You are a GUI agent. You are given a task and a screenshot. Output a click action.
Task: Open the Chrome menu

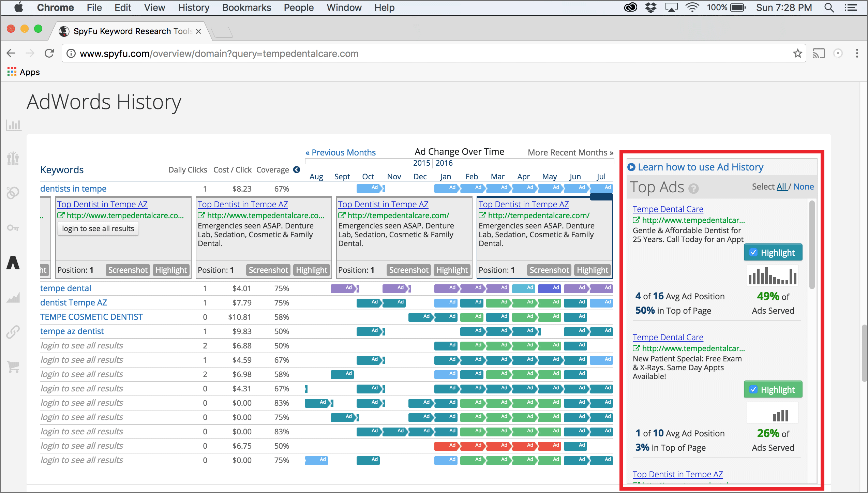55,8
